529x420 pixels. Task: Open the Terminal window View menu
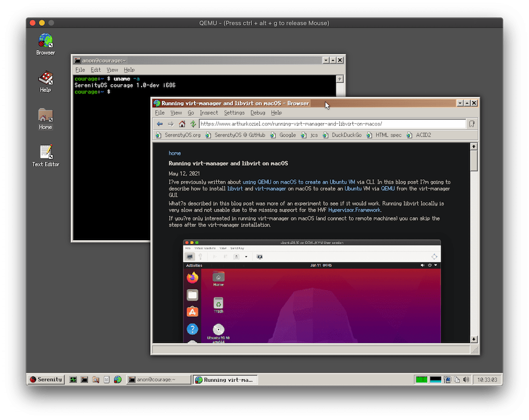(112, 70)
